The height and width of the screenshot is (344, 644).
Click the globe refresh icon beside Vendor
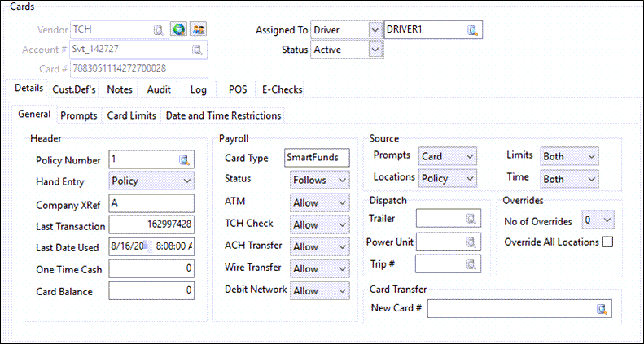[x=179, y=30]
